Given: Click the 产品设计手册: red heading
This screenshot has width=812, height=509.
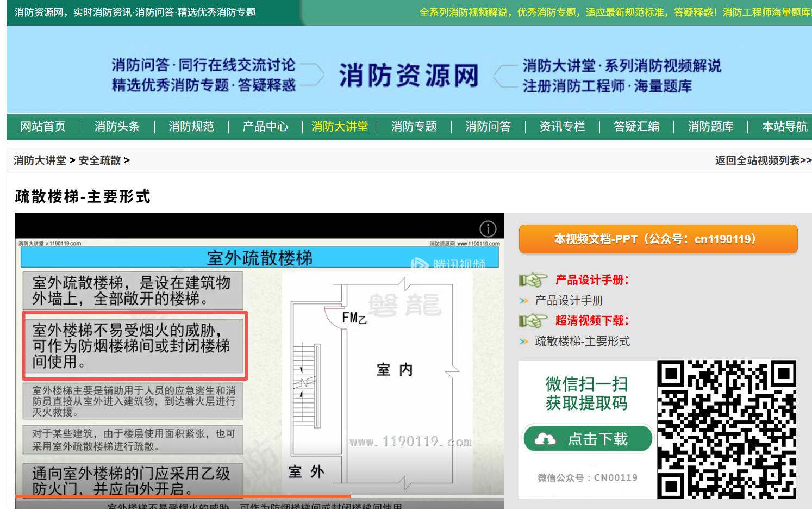Looking at the screenshot, I should [592, 280].
